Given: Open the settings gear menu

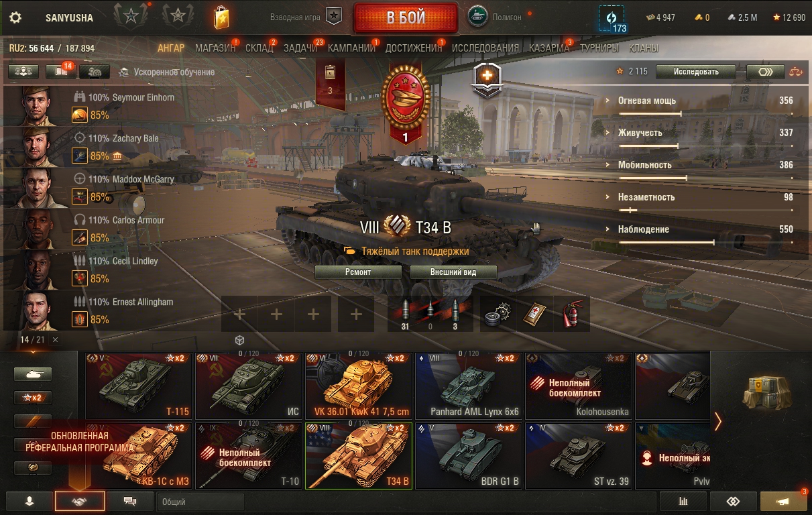Looking at the screenshot, I should point(15,17).
